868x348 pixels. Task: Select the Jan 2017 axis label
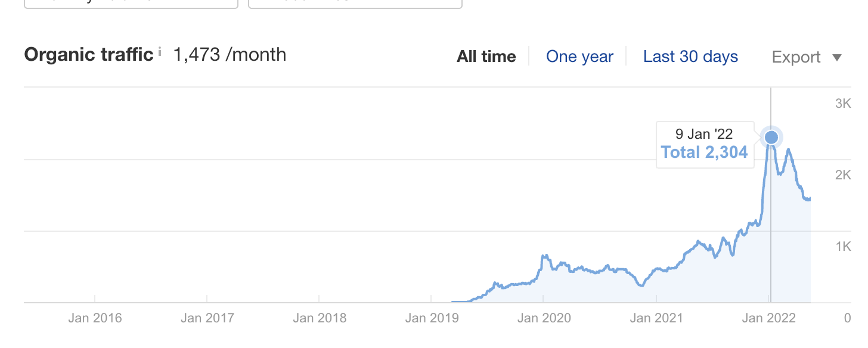(x=207, y=318)
